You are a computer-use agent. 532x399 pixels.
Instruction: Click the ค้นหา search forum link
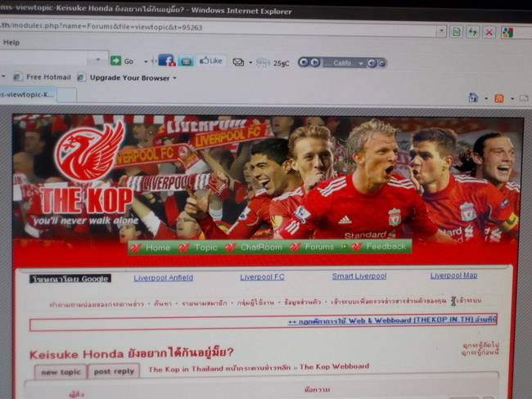click(163, 303)
